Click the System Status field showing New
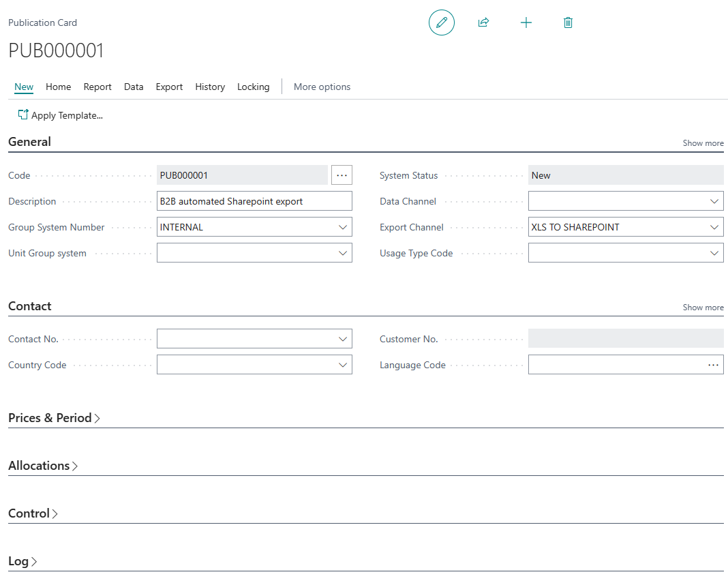This screenshot has width=728, height=583. [625, 175]
